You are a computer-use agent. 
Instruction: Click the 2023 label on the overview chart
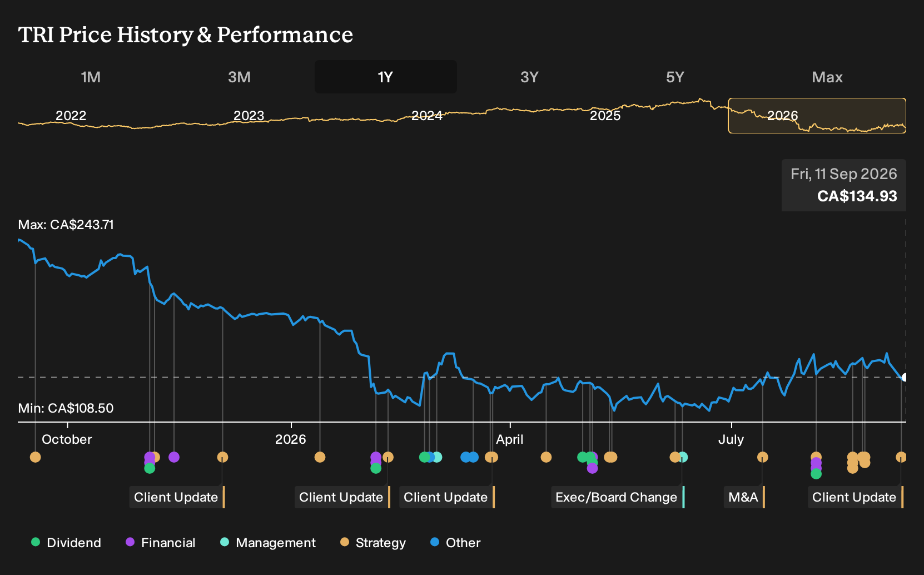pos(249,116)
